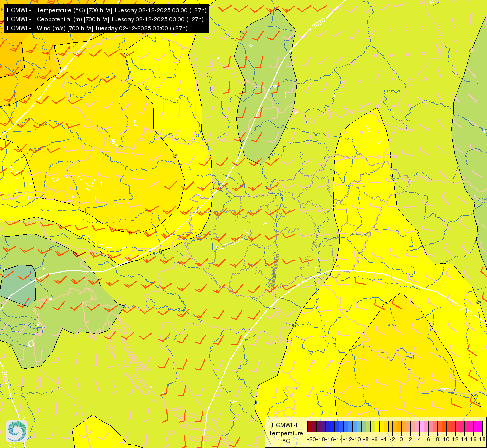Select the ECMWF-E Temperature 700 hPa title line
Screen dimensions: 487x448
[106, 10]
